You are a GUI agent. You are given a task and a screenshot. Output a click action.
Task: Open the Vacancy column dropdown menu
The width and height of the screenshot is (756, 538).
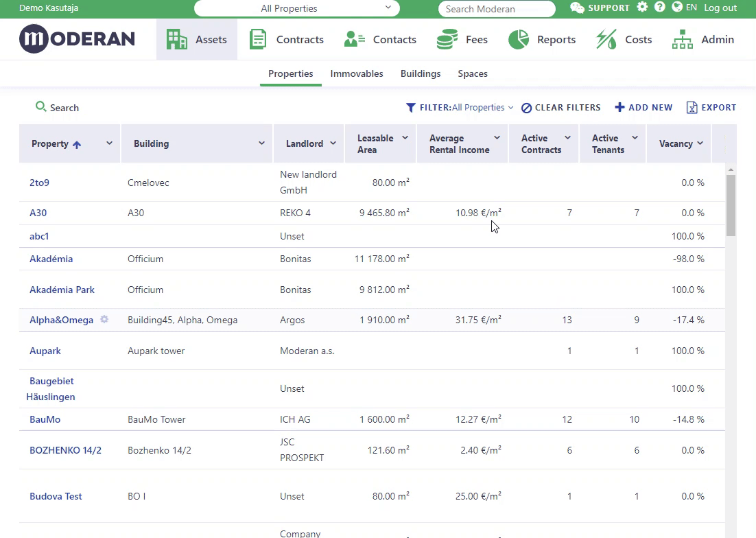[700, 143]
